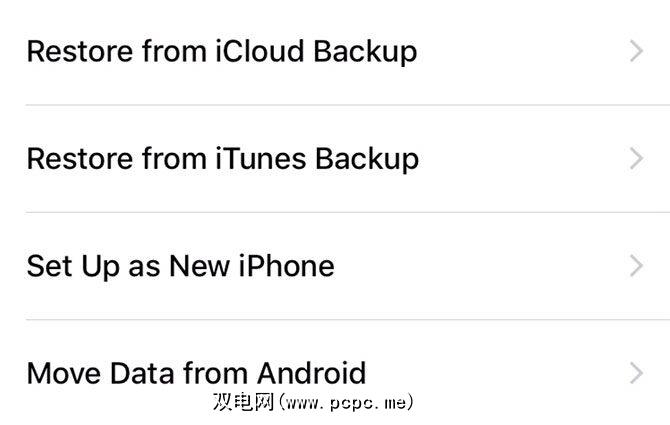
Task: Click the word Android in the last option
Action: (311, 374)
